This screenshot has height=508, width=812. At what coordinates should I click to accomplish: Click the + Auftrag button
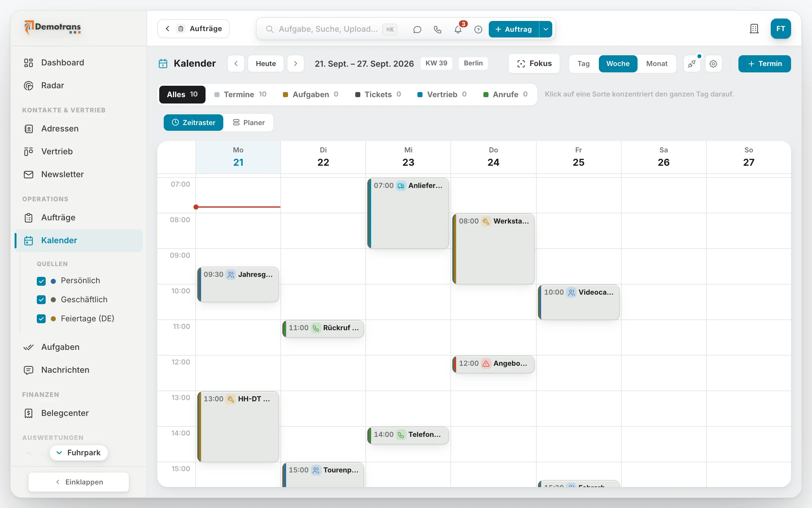point(514,29)
